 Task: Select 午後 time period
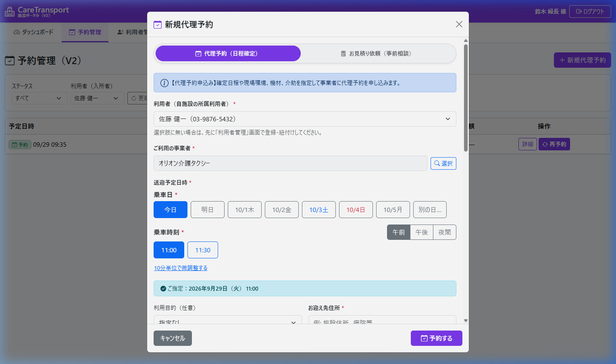(422, 232)
